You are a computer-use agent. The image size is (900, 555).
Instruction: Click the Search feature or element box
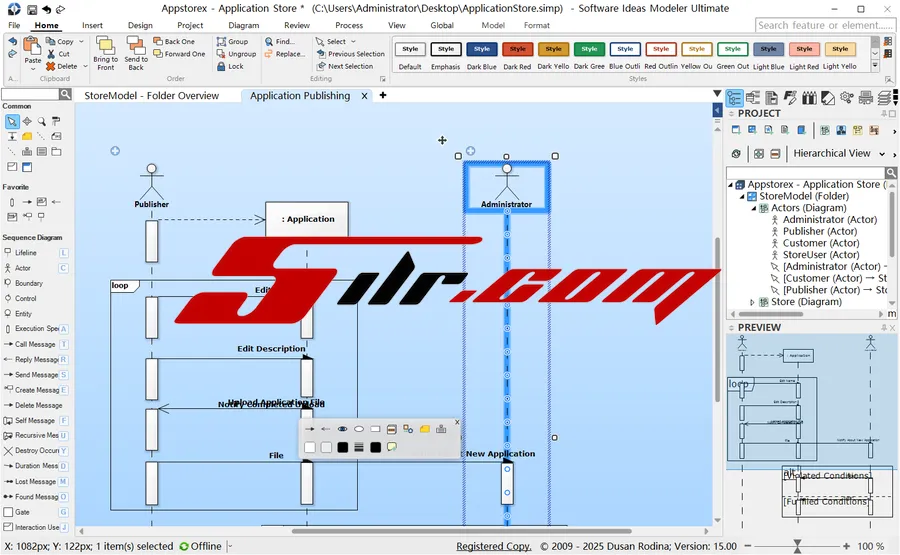[825, 25]
